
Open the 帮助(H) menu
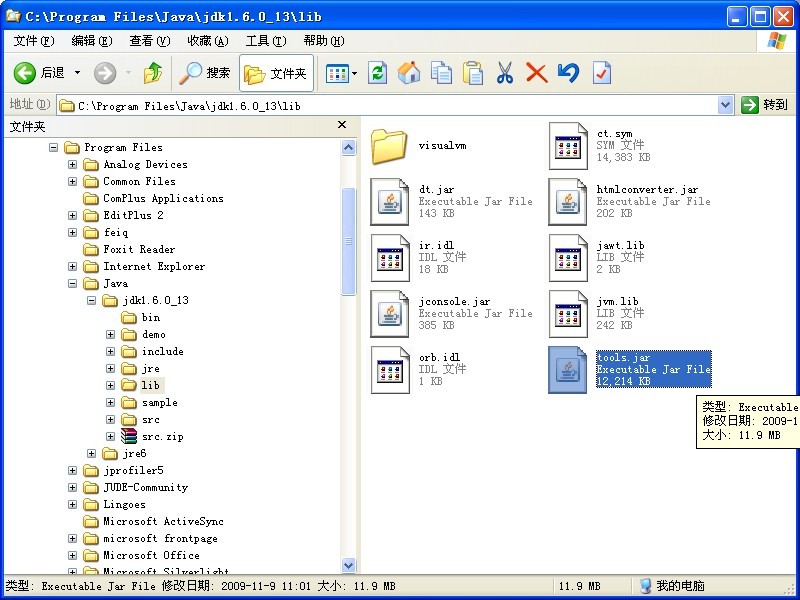323,41
